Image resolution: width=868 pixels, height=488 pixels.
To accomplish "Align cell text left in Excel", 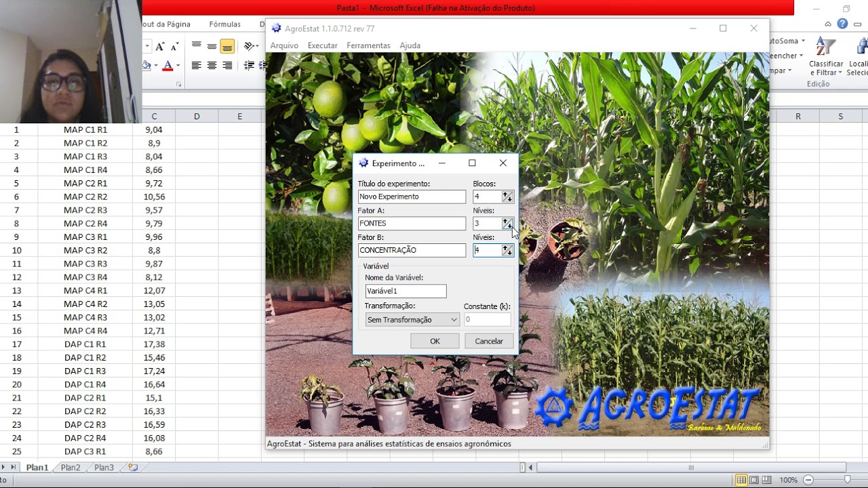I will pyautogui.click(x=196, y=66).
